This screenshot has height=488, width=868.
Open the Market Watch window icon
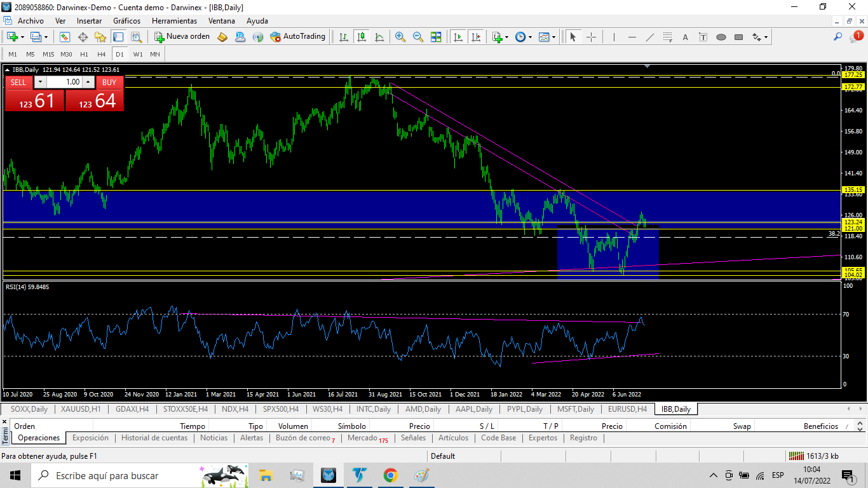coord(65,37)
